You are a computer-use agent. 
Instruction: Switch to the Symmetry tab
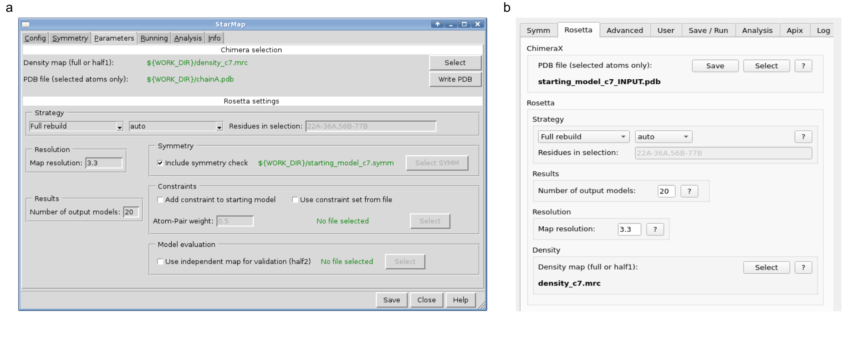70,38
